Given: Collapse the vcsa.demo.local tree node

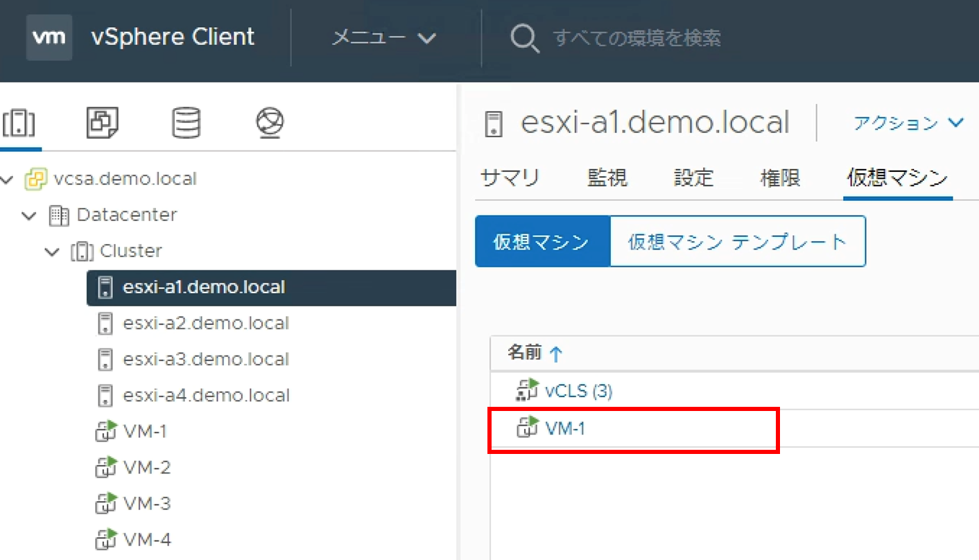Looking at the screenshot, I should pyautogui.click(x=8, y=180).
